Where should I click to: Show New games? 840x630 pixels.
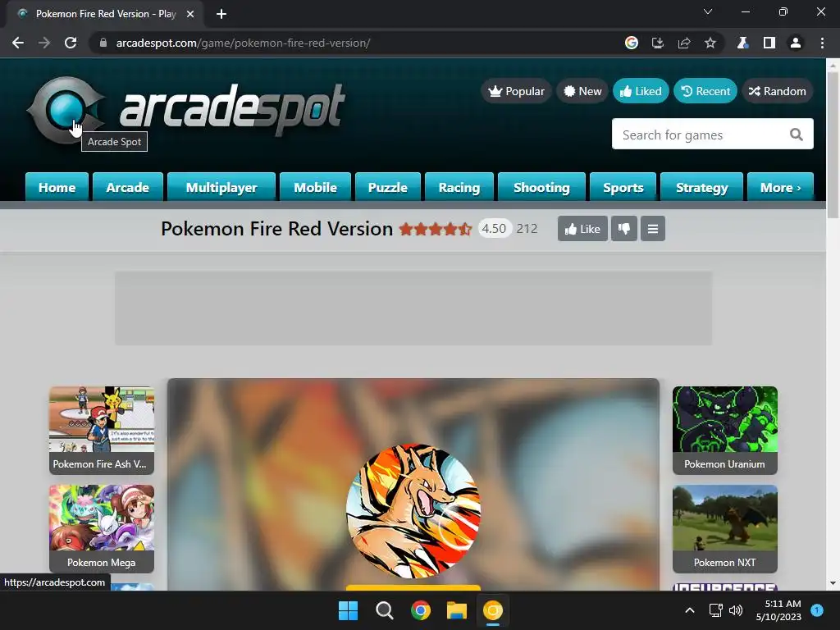[x=582, y=91]
